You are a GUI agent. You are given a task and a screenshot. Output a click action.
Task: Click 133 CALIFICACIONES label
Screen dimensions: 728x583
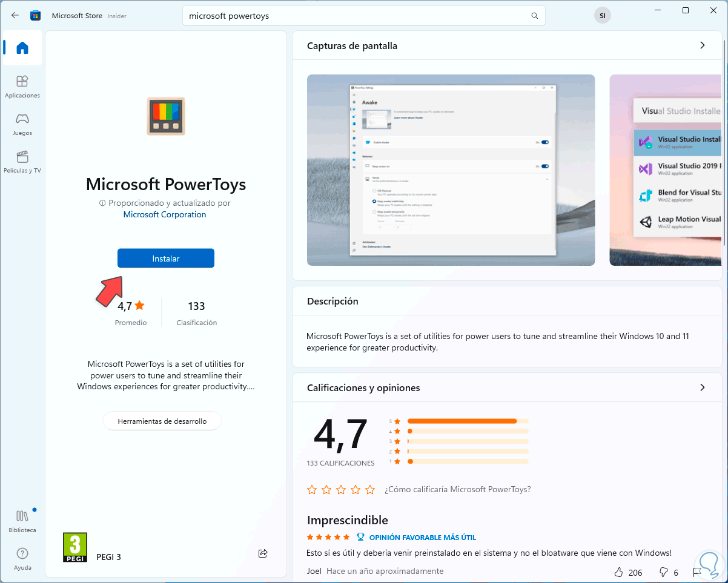tap(341, 463)
